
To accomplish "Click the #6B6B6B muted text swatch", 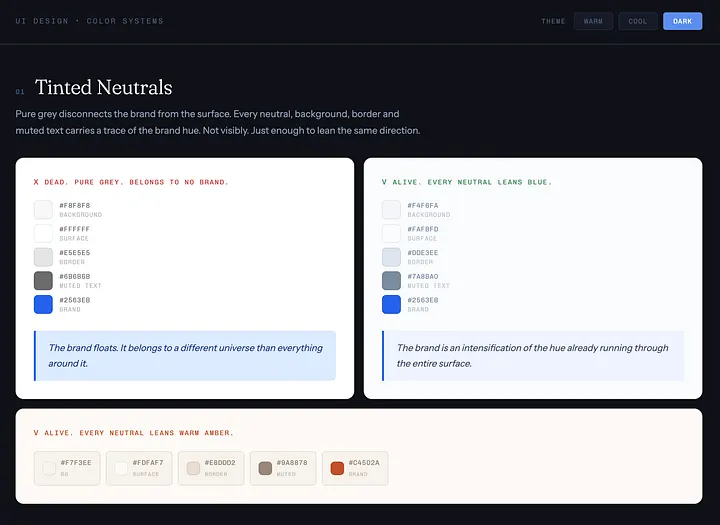I will (43, 281).
